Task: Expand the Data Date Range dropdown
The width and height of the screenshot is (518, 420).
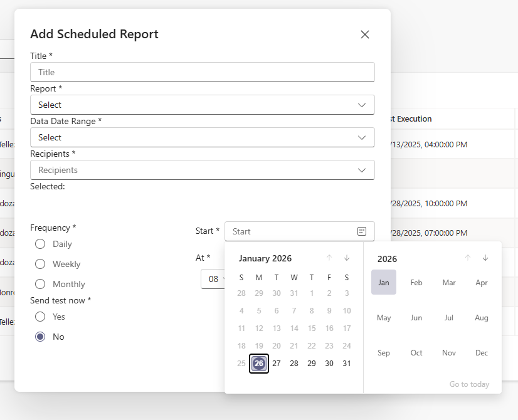Action: coord(202,137)
